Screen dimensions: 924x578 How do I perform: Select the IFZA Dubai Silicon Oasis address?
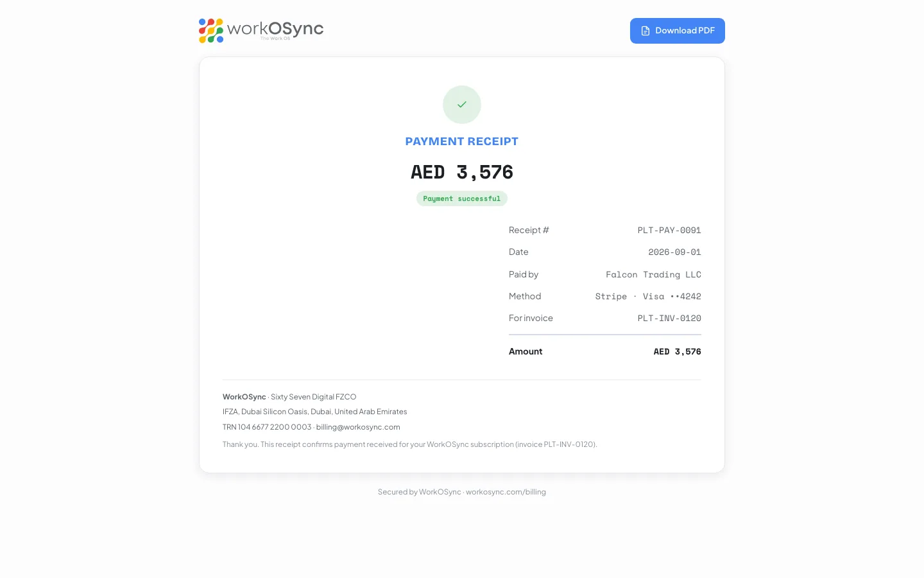315,412
